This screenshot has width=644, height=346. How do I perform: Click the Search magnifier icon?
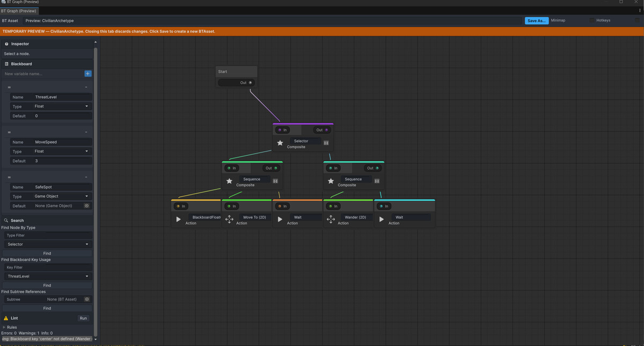(6, 220)
